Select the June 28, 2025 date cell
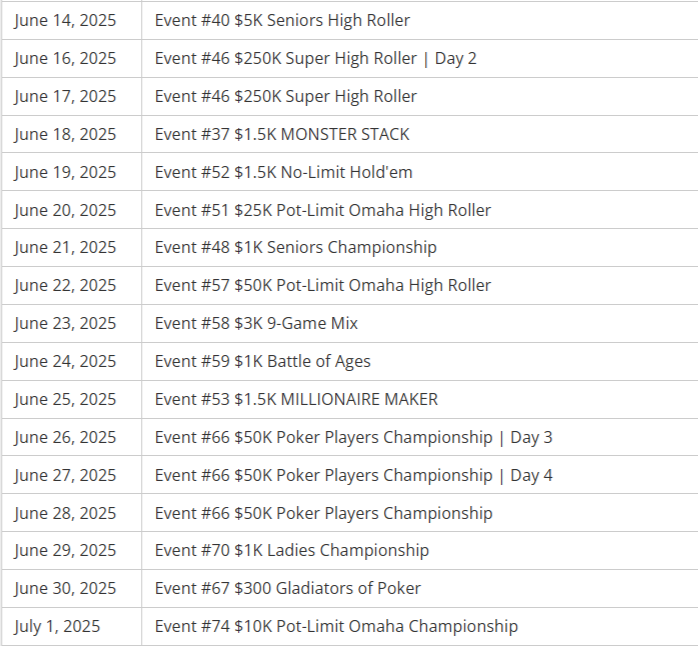This screenshot has width=698, height=646. tap(65, 513)
